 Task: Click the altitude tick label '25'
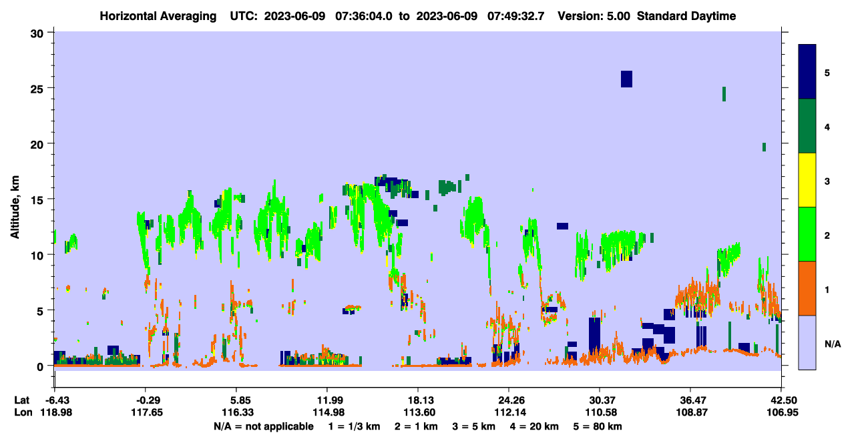[39, 88]
